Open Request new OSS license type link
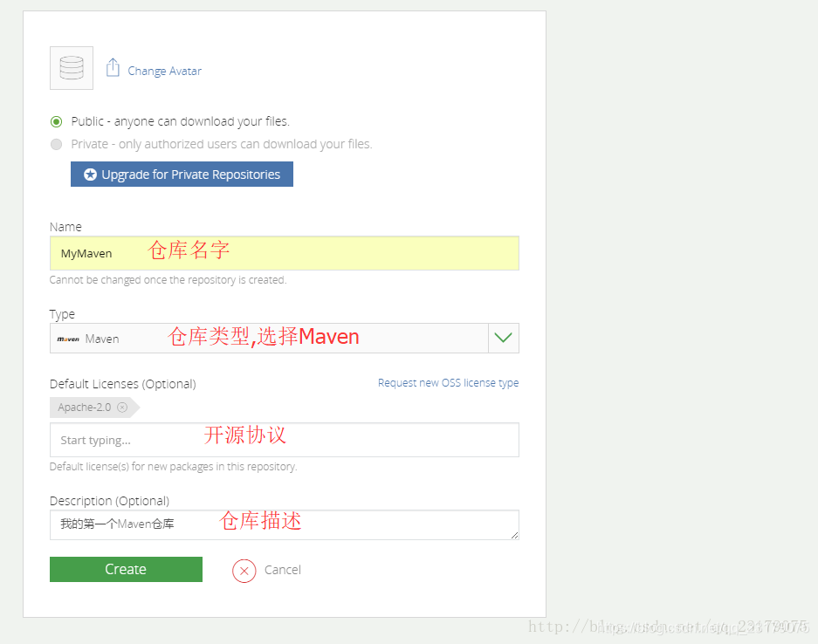 click(x=448, y=382)
